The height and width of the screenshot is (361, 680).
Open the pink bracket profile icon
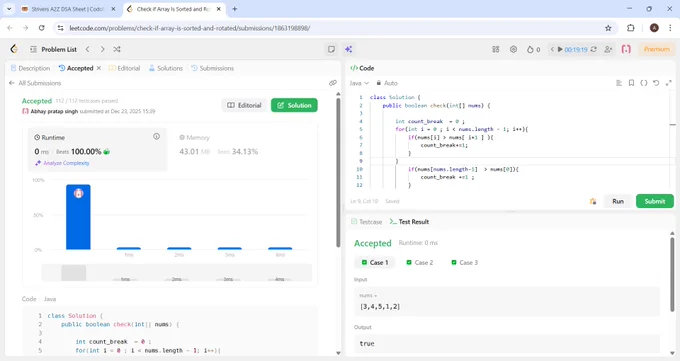pyautogui.click(x=626, y=49)
